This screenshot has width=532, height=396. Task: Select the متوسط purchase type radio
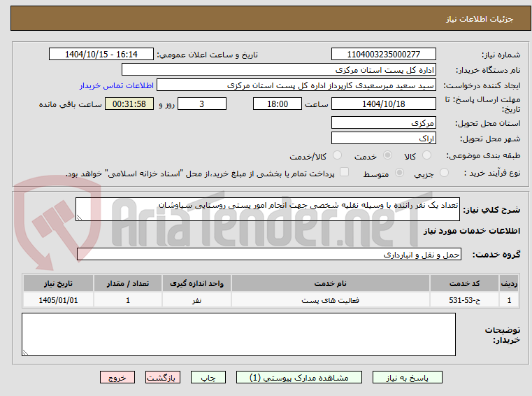[x=400, y=173]
